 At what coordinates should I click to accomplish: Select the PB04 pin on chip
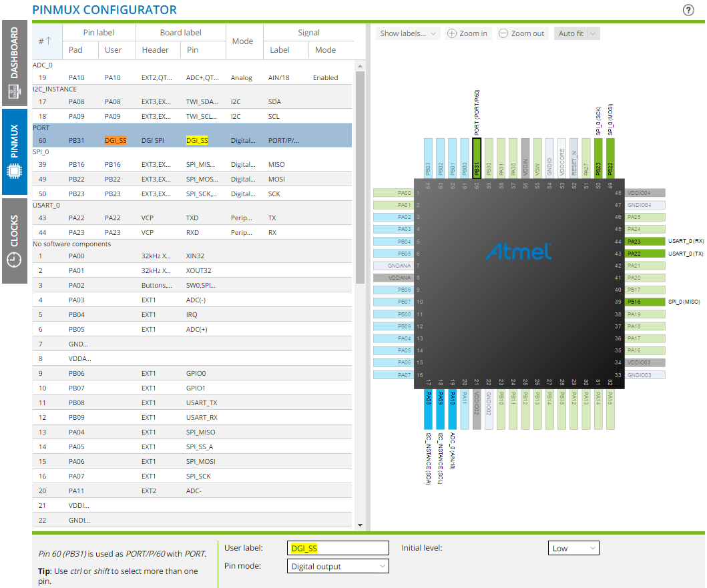pos(393,241)
